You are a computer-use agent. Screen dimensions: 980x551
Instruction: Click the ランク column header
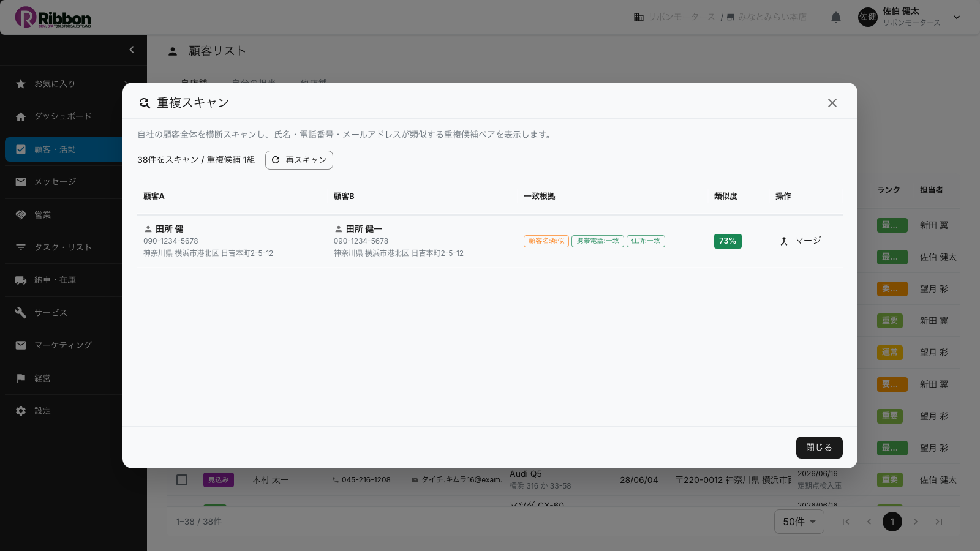click(889, 190)
